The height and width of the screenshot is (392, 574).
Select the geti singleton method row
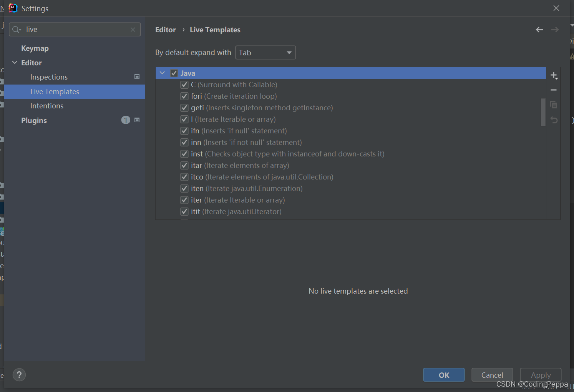[351, 108]
